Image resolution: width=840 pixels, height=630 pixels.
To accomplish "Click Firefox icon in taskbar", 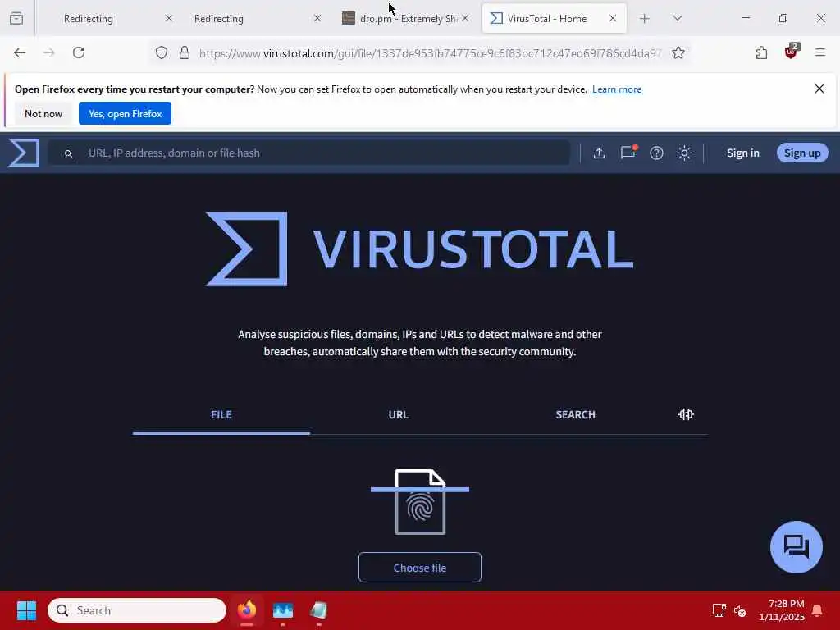I will pos(247,610).
